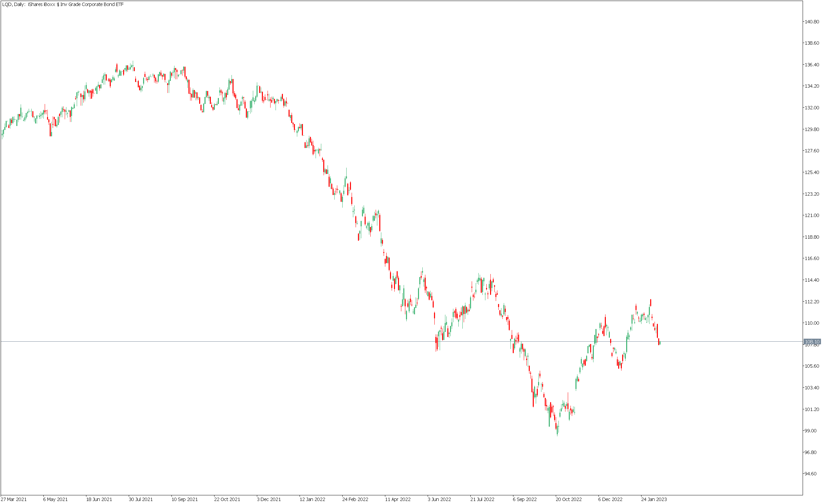Screen dimensions: 826x504
Task: Click the 6 Sep 2022 date label
Action: (x=525, y=499)
